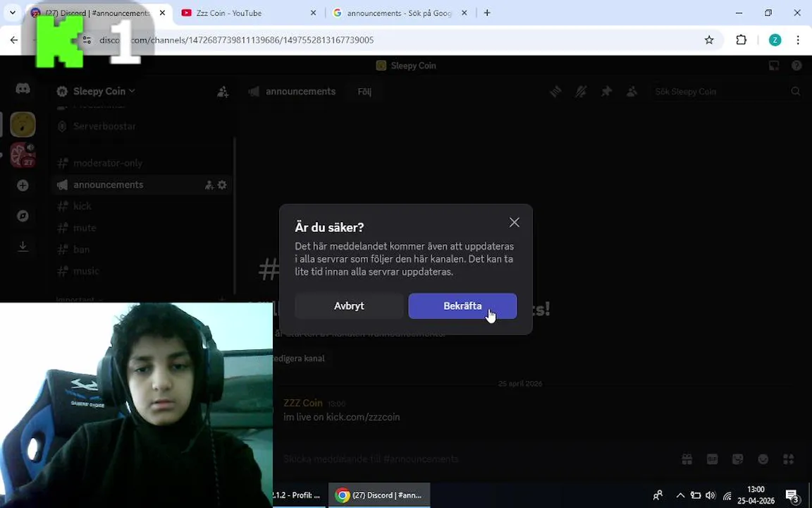Click Redigera kanal link

coord(299,358)
